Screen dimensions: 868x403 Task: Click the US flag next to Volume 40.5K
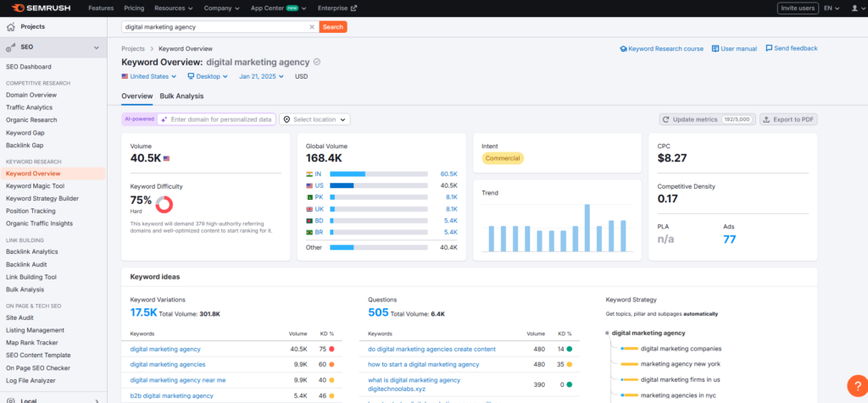pyautogui.click(x=167, y=158)
